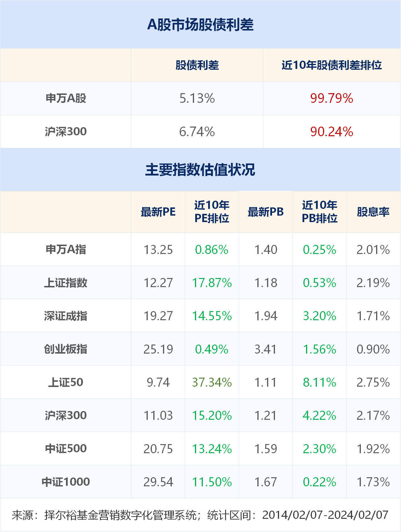Click the PE value 12.27

[x=158, y=283]
